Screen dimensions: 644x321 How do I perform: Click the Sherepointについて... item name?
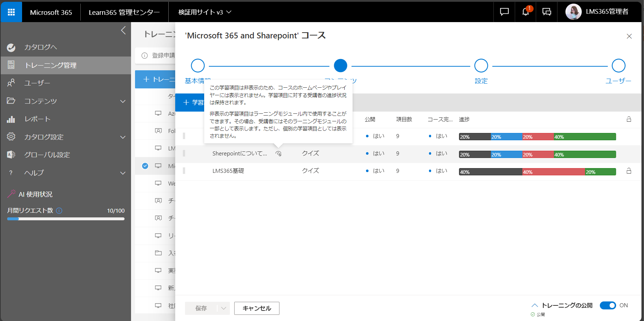[x=240, y=154]
